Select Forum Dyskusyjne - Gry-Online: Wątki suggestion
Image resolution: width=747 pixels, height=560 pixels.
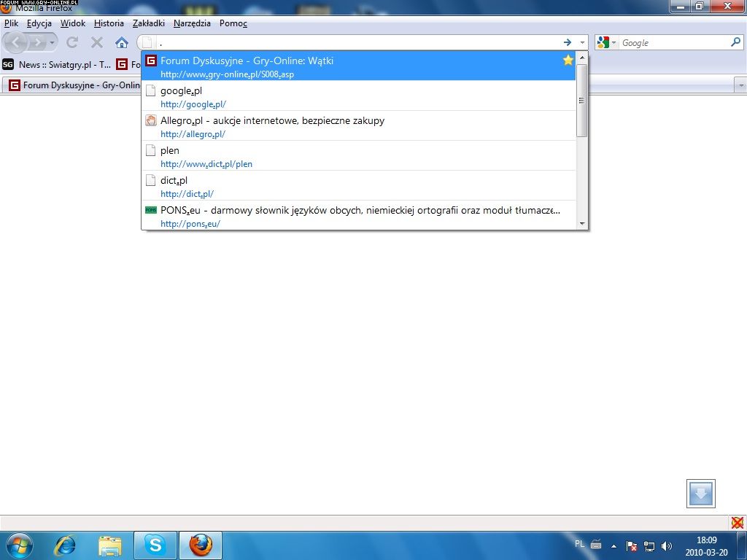click(x=359, y=66)
